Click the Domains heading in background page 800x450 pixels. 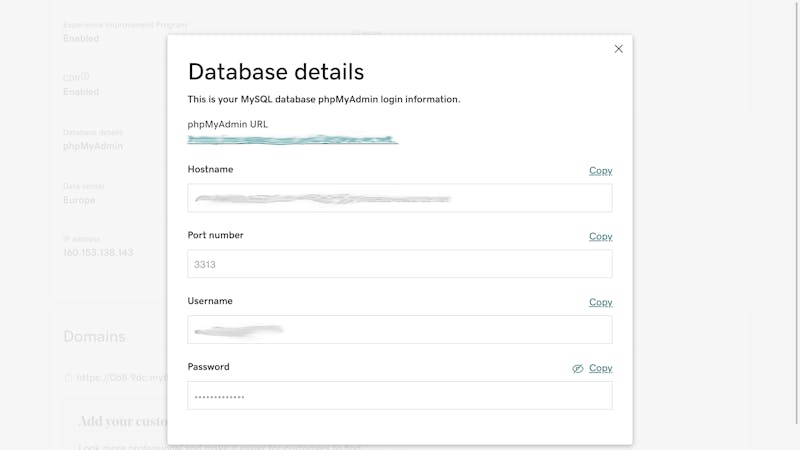pyautogui.click(x=94, y=337)
